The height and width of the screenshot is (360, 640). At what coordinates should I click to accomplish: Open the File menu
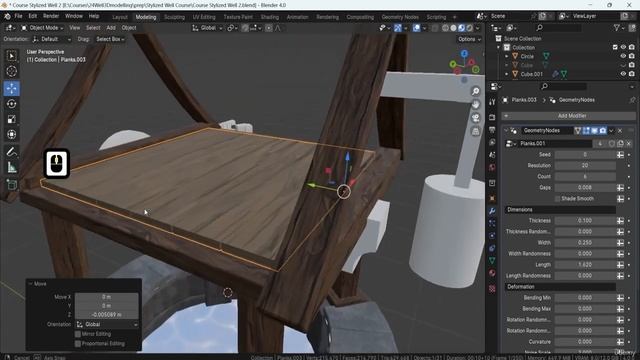[18, 16]
